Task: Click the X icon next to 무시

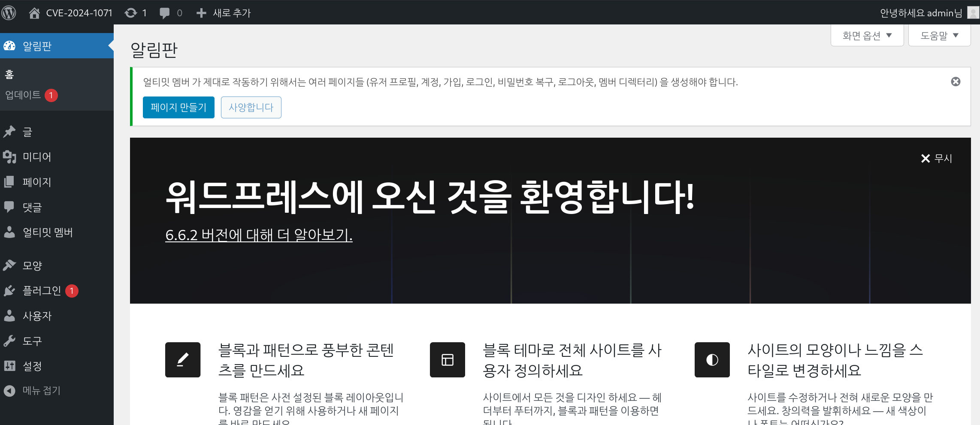Action: tap(926, 159)
